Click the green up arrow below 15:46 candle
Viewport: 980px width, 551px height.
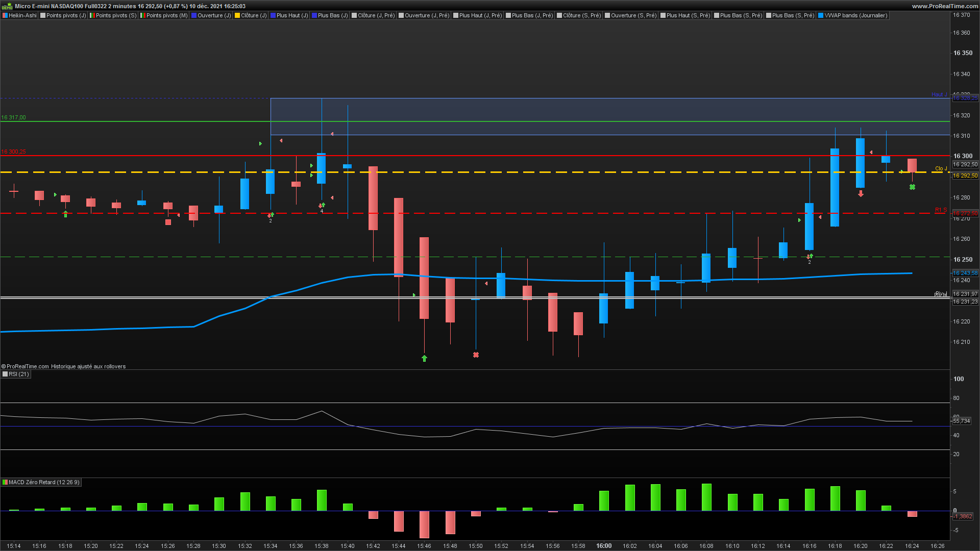click(x=424, y=359)
